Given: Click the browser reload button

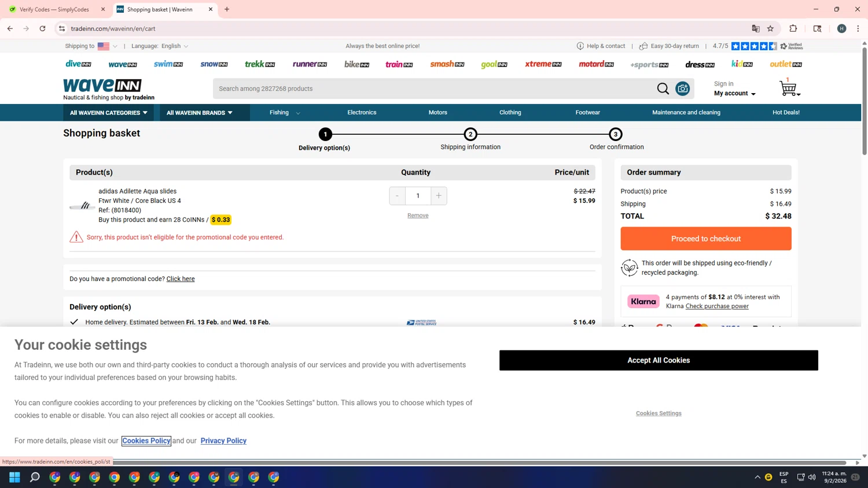Looking at the screenshot, I should [42, 28].
